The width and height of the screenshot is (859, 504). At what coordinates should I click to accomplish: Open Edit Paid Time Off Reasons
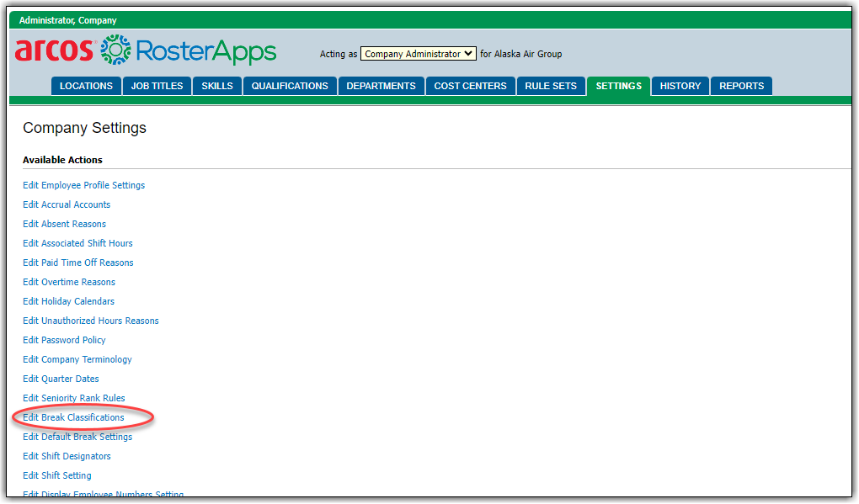tap(77, 263)
